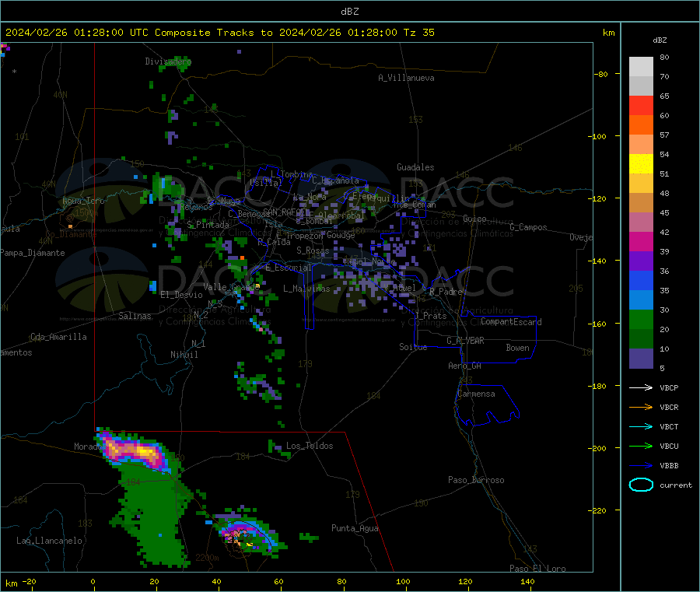Viewport: 700px width, 592px height.
Task: Click the 'current' legend label
Action: click(676, 485)
